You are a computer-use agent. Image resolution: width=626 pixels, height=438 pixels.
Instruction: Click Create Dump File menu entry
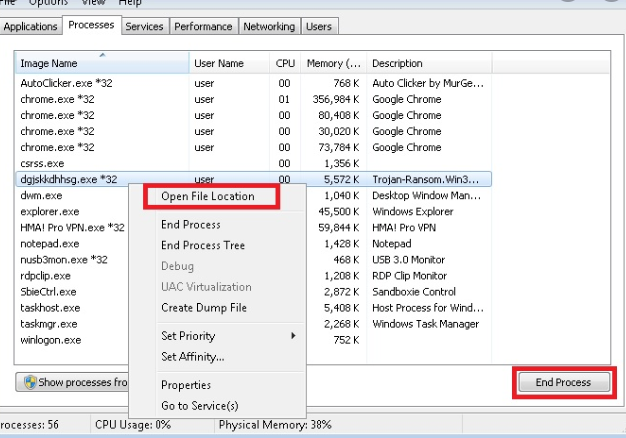pyautogui.click(x=204, y=308)
